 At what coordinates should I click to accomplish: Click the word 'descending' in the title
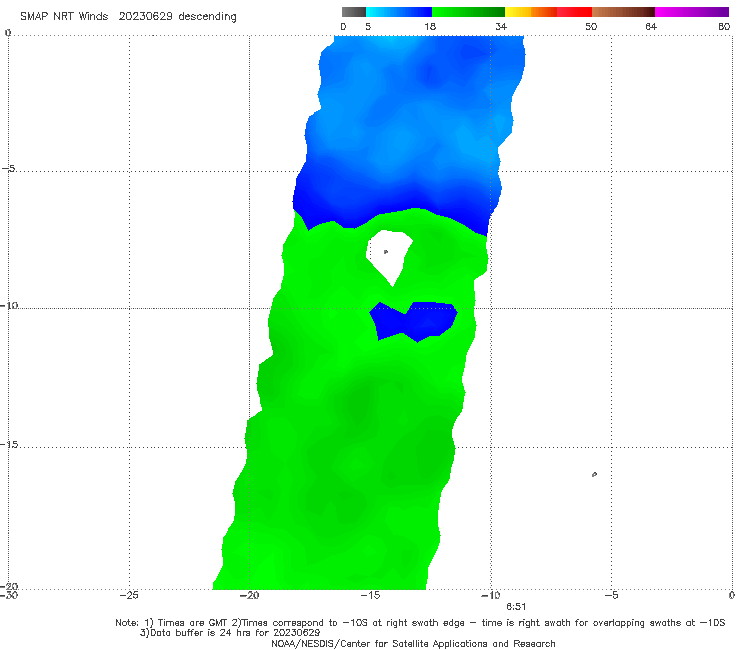point(208,17)
